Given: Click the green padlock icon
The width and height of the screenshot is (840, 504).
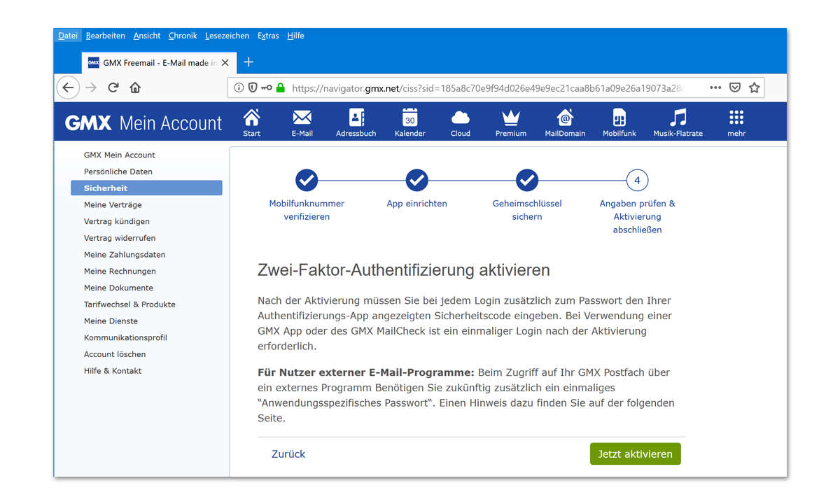Looking at the screenshot, I should (281, 87).
